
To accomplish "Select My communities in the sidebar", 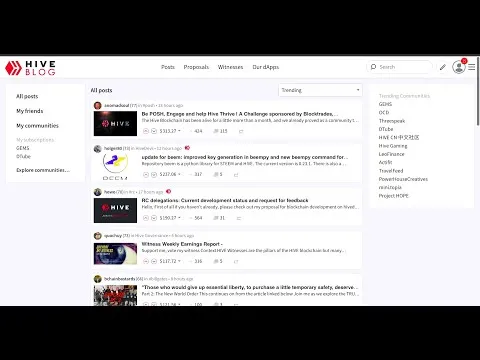I will tap(37, 126).
